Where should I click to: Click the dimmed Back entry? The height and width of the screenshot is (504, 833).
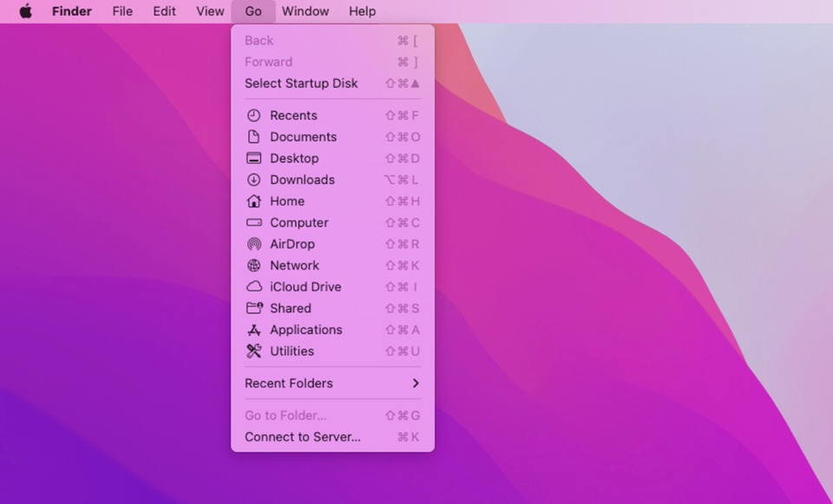tap(332, 41)
